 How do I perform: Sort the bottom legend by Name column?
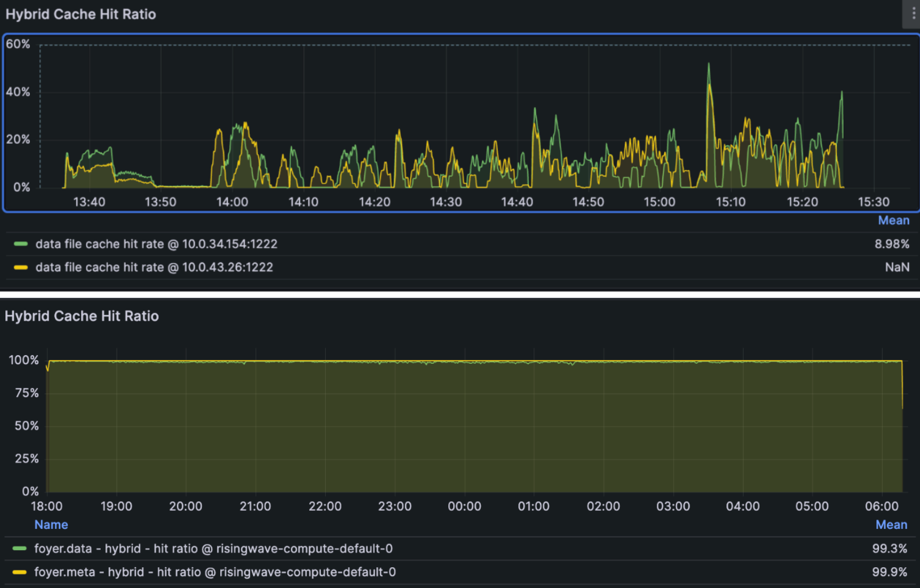coord(51,525)
